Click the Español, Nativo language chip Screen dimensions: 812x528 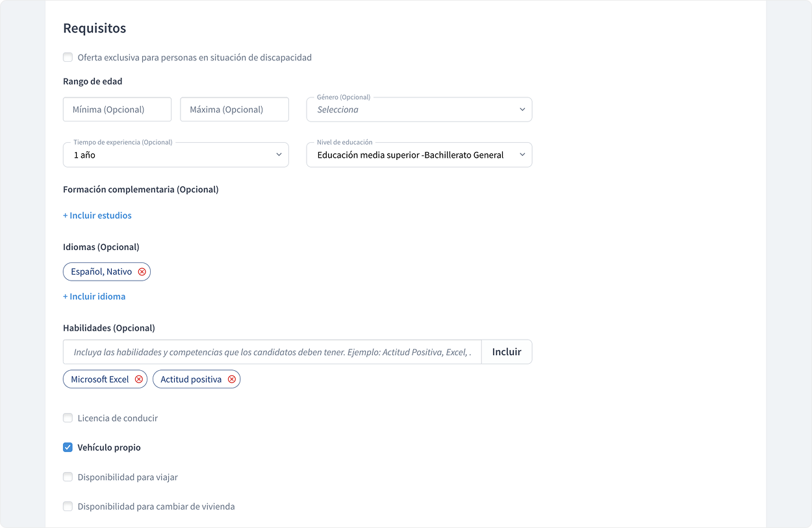click(x=101, y=272)
